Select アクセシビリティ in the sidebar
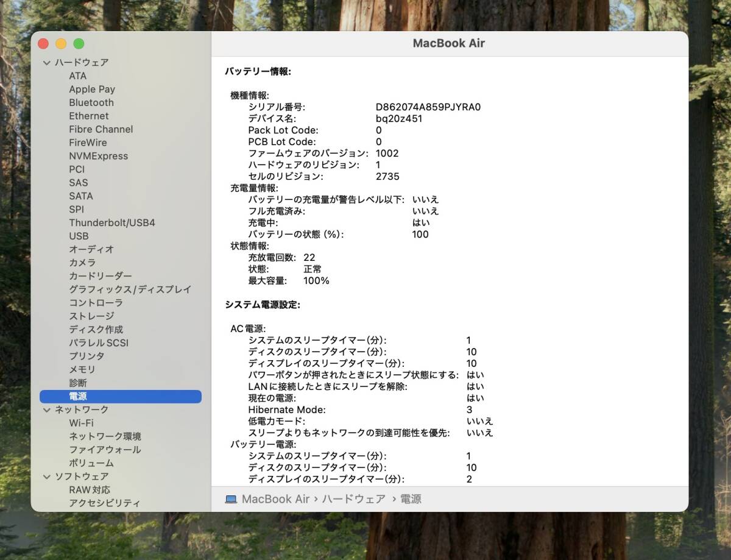The image size is (731, 560). click(105, 503)
